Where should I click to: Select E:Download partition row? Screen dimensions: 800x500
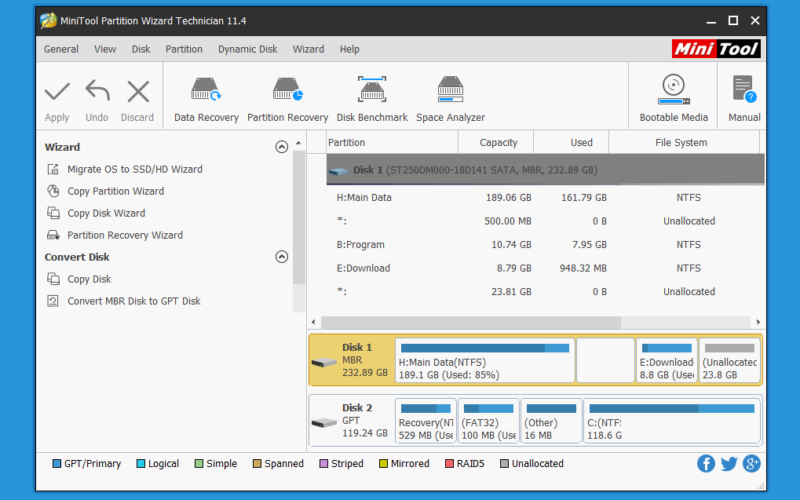pos(545,268)
